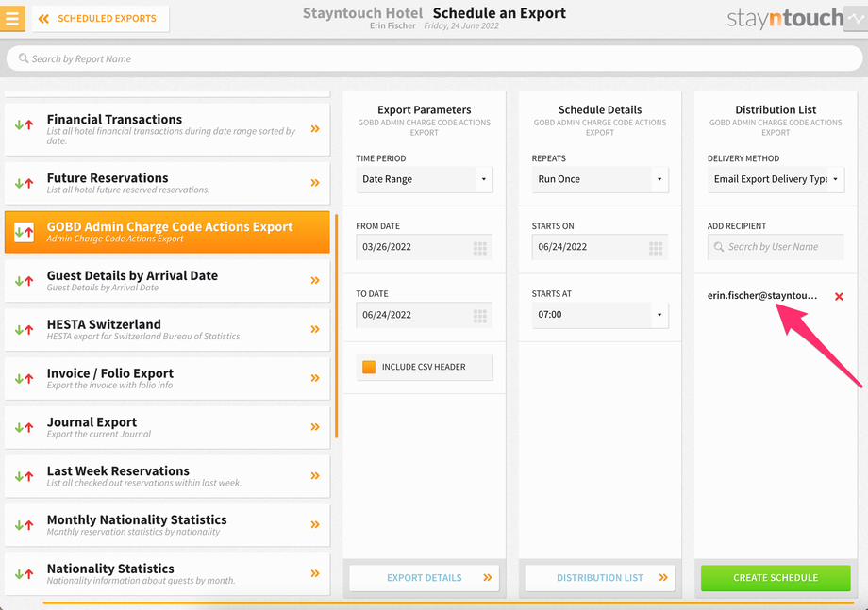The image size is (868, 610).
Task: Open Delivery Method dropdown
Action: 776,179
